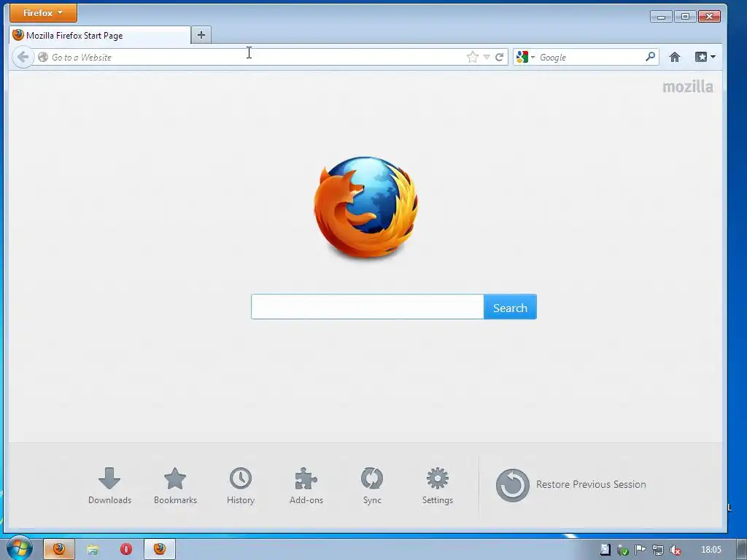Open the Action Center flag icon
This screenshot has width=747, height=560.
pos(640,550)
